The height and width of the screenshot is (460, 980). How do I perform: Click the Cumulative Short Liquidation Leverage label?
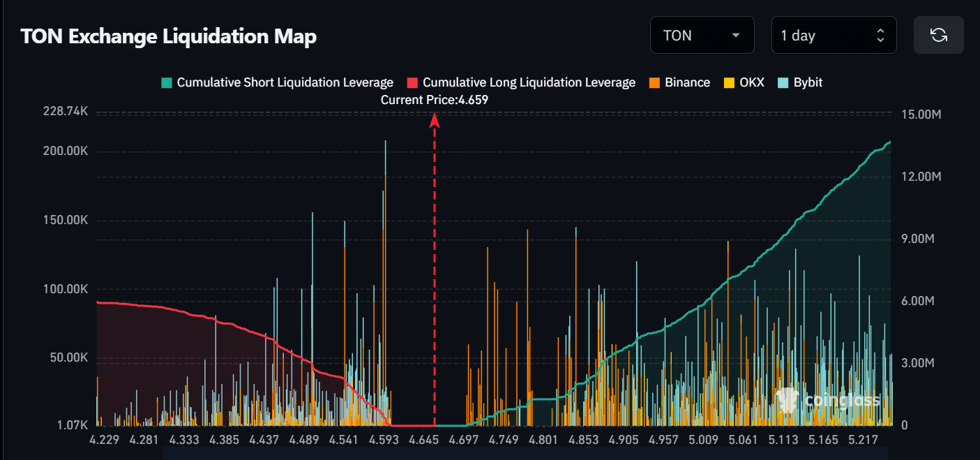point(285,82)
